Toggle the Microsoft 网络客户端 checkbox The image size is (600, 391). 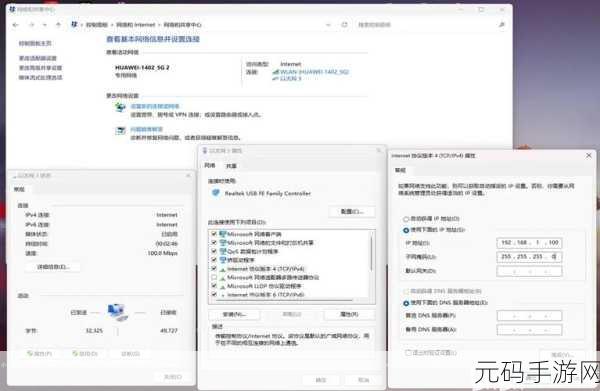(x=214, y=234)
